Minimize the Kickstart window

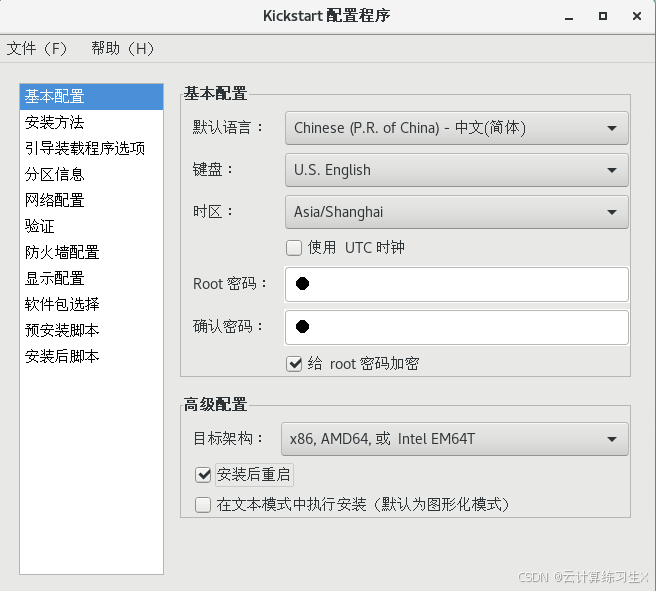(569, 17)
